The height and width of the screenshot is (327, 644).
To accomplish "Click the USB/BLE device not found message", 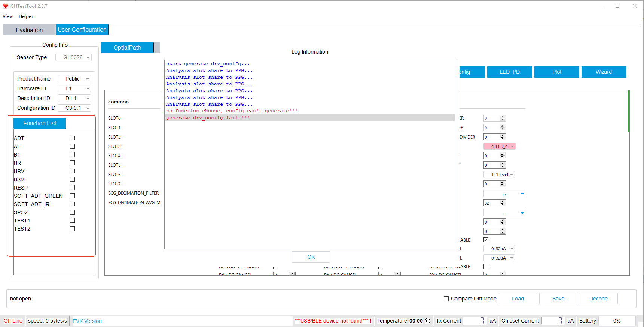I will (x=333, y=321).
